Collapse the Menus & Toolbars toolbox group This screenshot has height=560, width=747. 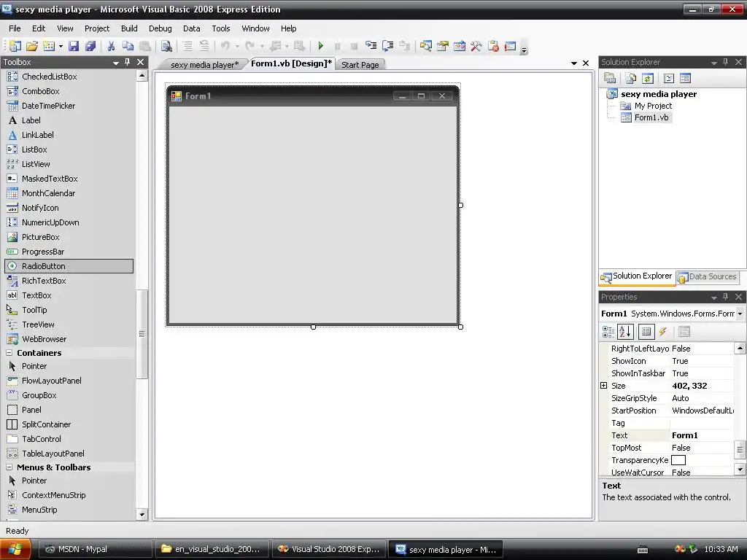pyautogui.click(x=9, y=467)
